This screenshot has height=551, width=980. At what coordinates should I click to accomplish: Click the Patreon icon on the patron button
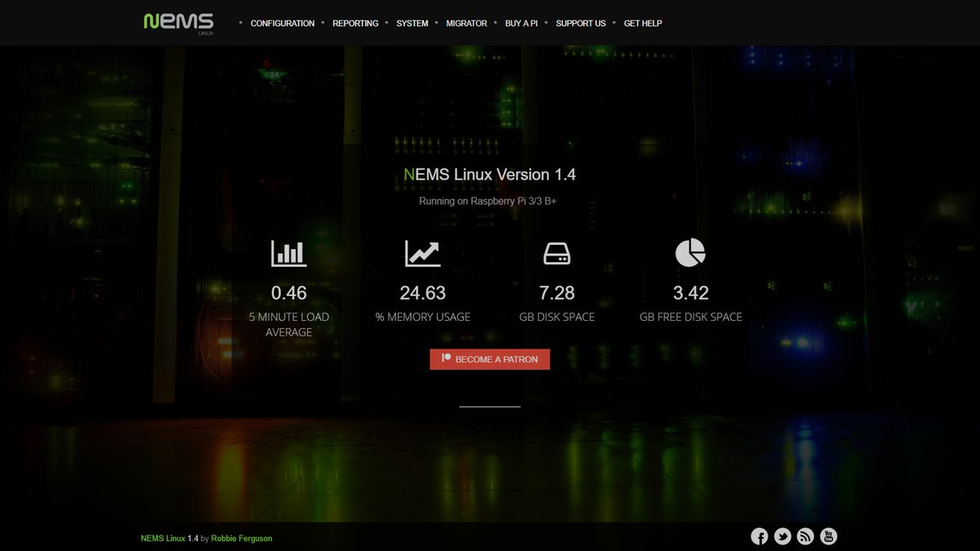pos(447,358)
